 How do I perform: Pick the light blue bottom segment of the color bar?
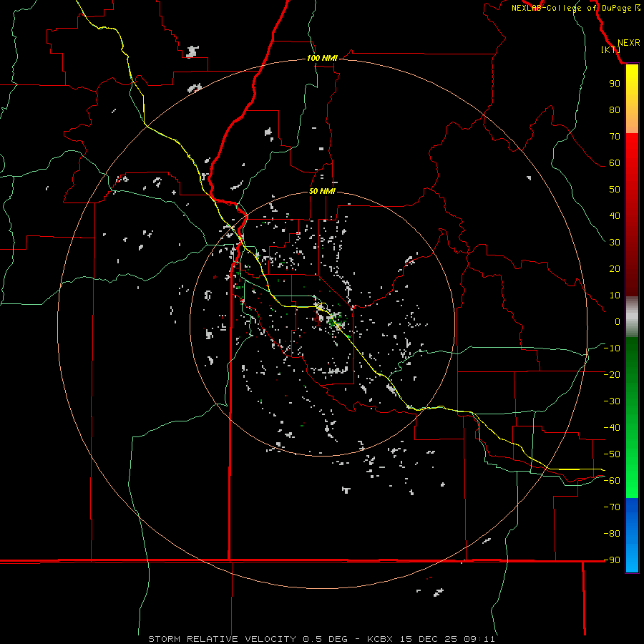click(x=632, y=560)
